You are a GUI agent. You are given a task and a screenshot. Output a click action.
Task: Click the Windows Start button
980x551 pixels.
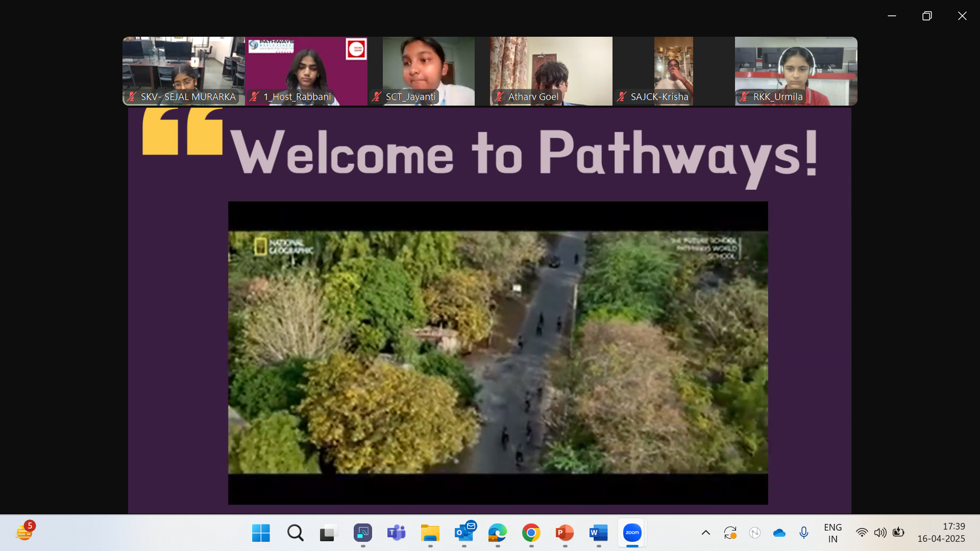[261, 533]
